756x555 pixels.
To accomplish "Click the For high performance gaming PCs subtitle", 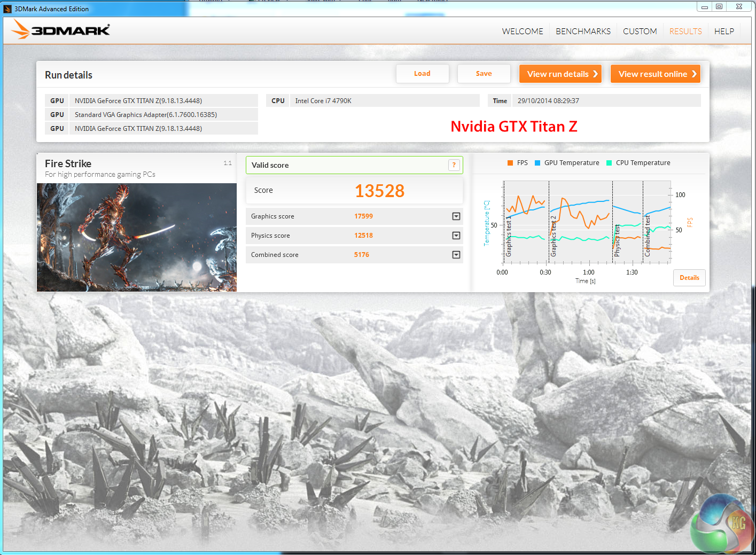I will click(100, 175).
